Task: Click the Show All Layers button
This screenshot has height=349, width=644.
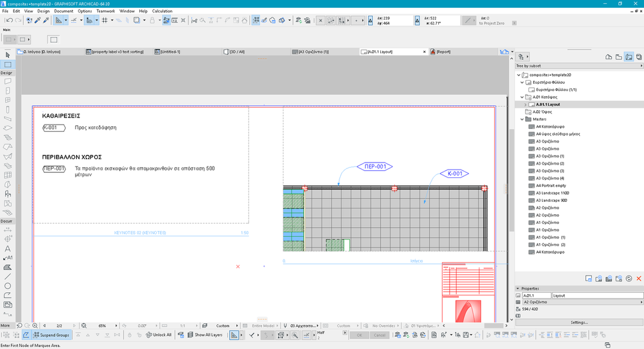Action: [205, 335]
